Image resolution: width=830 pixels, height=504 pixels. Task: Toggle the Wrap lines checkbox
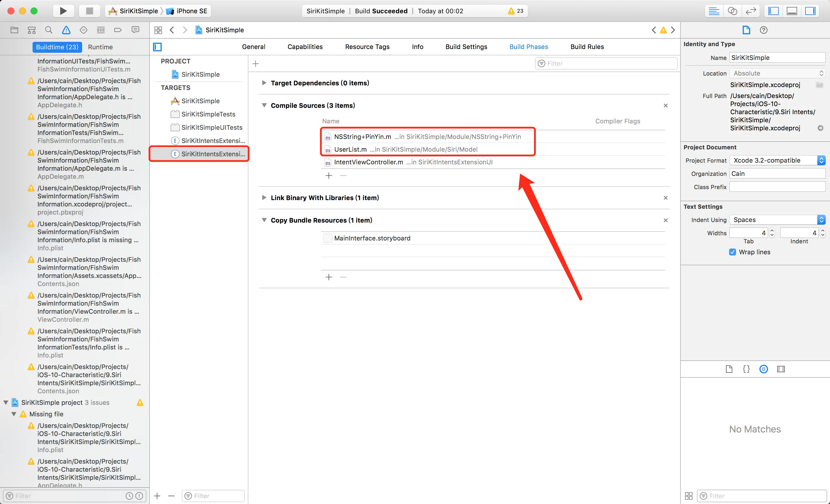click(x=732, y=252)
